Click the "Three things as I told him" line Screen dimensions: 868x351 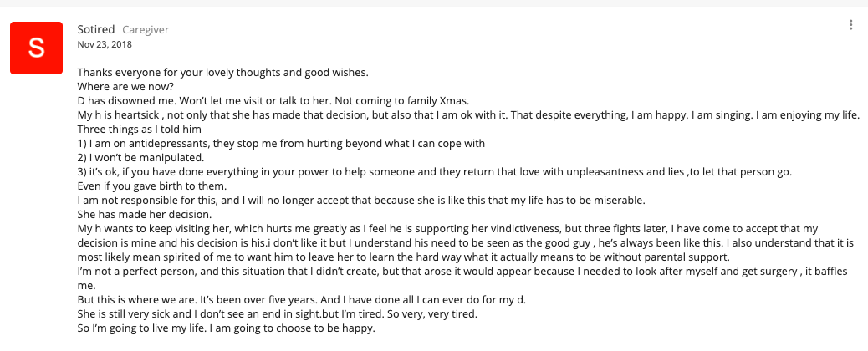click(139, 130)
